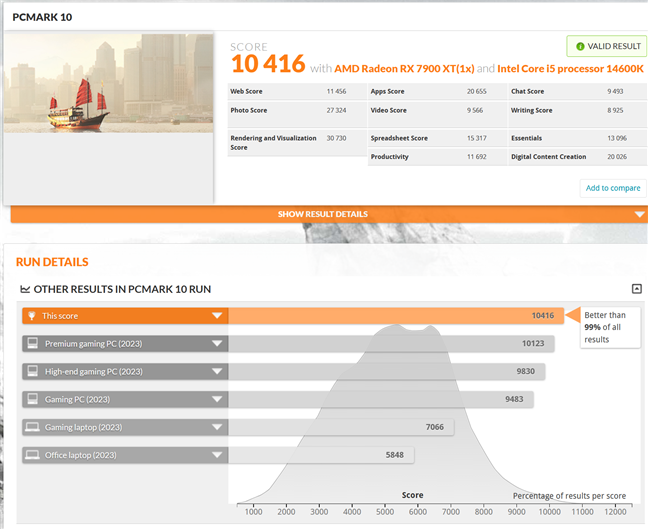Click the Web Score row
The image size is (648, 529).
click(297, 91)
